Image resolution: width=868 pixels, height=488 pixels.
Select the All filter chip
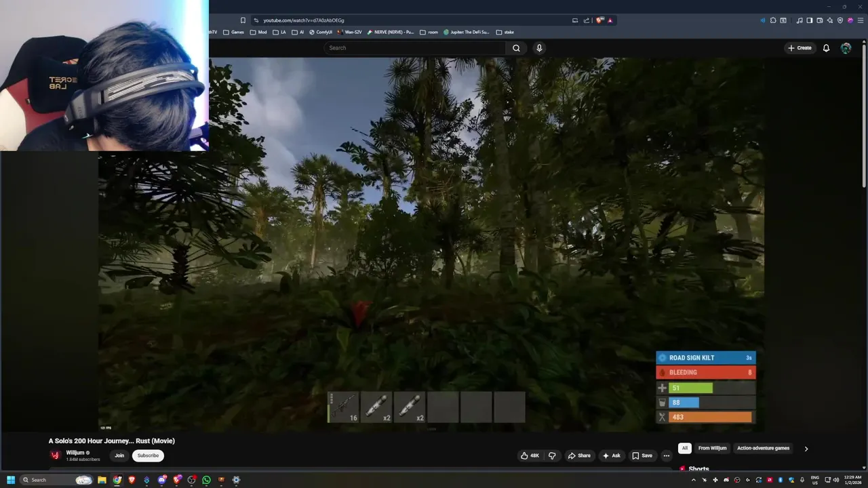pos(685,448)
